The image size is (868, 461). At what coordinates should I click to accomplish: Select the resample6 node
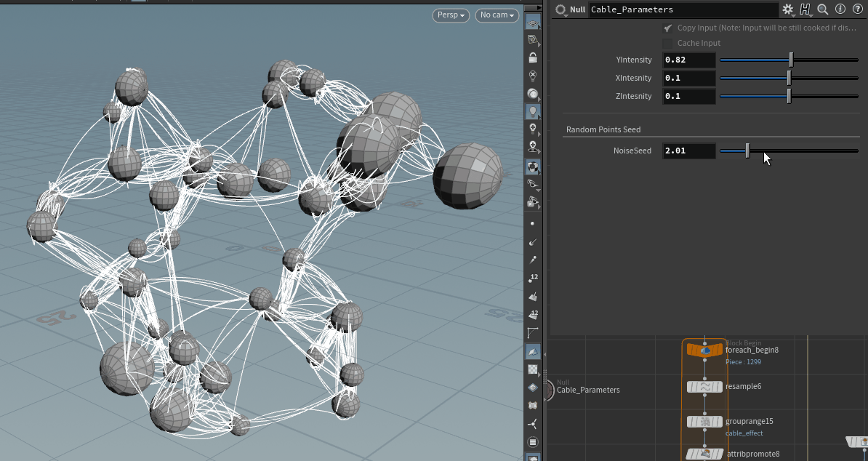(704, 386)
